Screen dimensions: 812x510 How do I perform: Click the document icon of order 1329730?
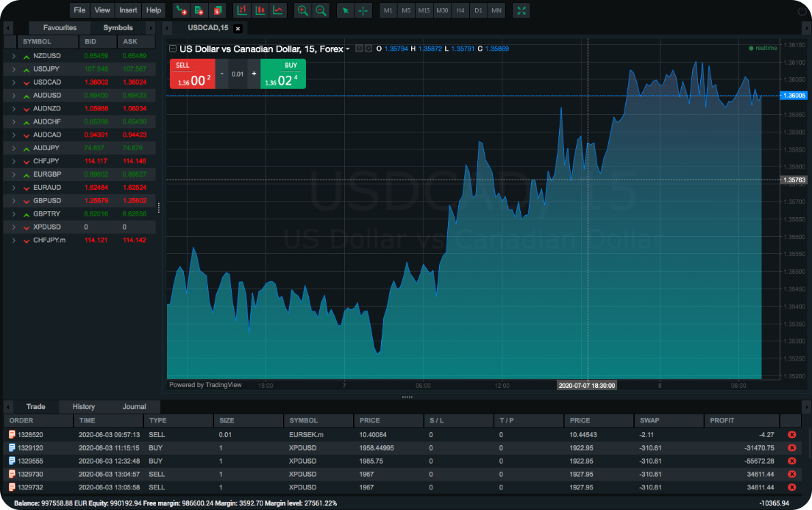coord(12,474)
